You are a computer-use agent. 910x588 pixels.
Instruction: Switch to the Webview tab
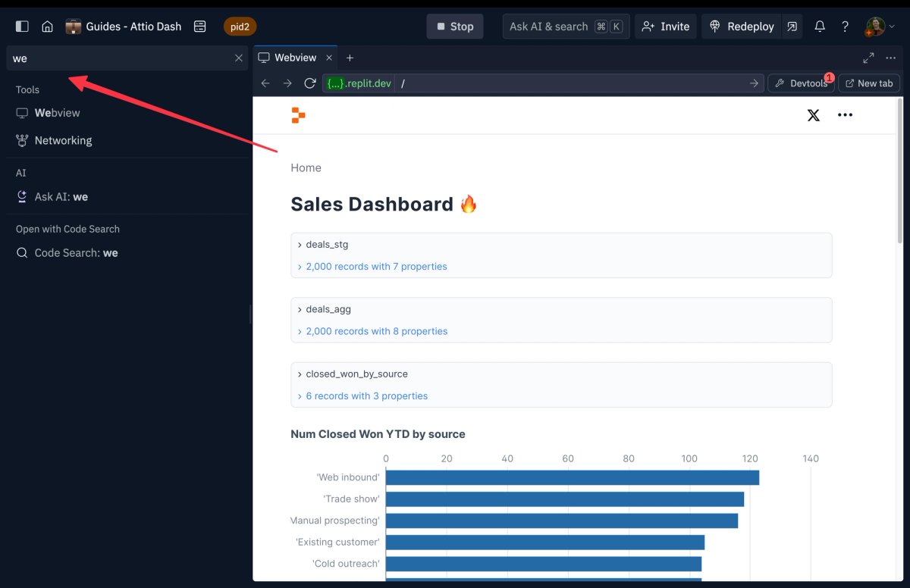(x=295, y=57)
